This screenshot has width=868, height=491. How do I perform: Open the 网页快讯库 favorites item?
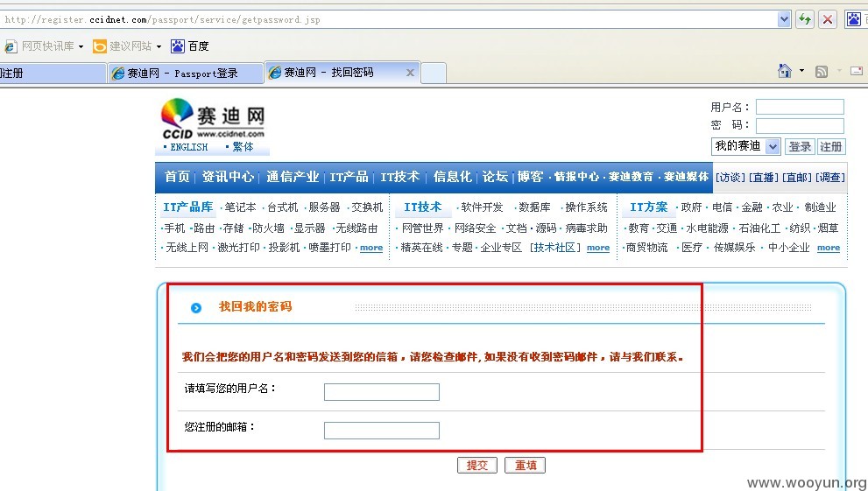coord(45,46)
